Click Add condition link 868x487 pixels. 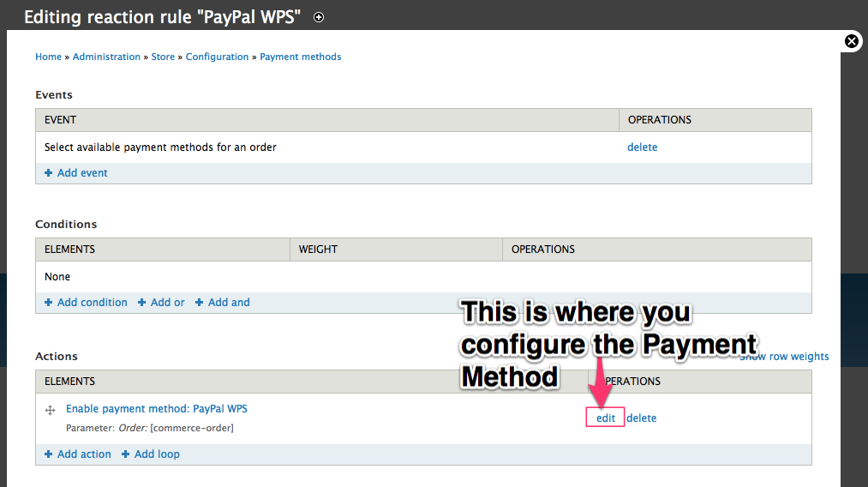[x=86, y=303]
